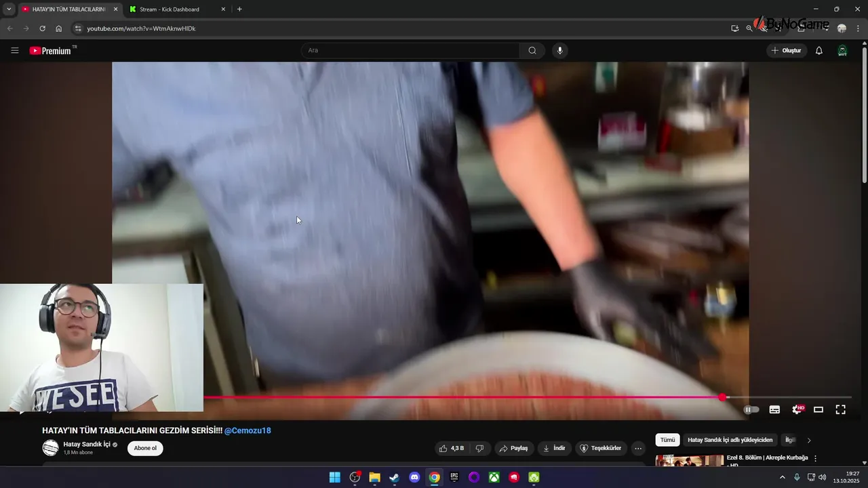
Task: Open the Hatay Sandık İçi channel name link
Action: [86, 445]
